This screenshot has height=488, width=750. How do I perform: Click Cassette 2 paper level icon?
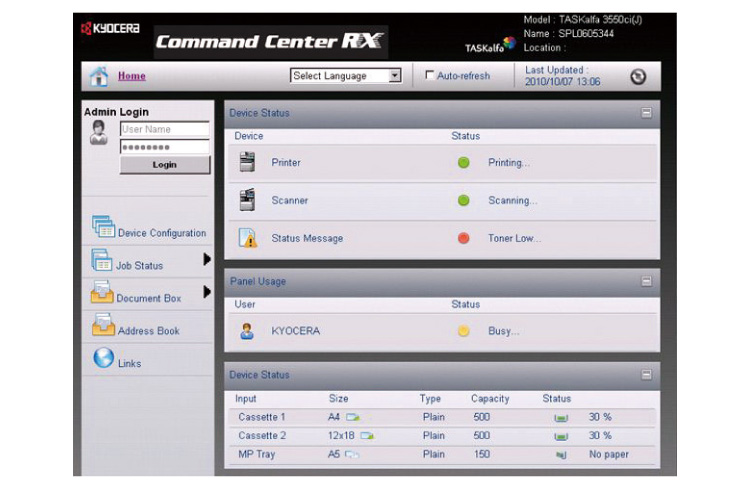click(x=561, y=436)
